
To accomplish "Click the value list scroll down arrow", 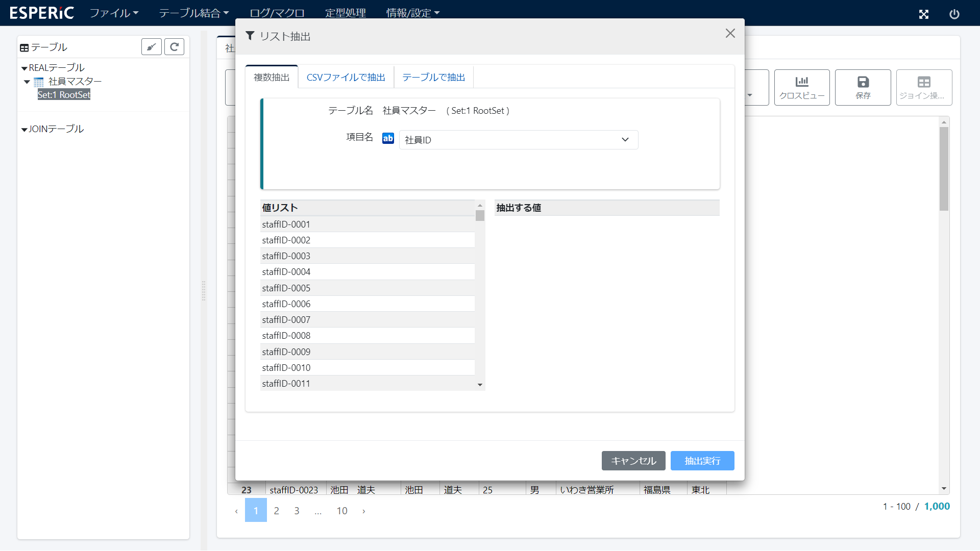I will [x=480, y=385].
